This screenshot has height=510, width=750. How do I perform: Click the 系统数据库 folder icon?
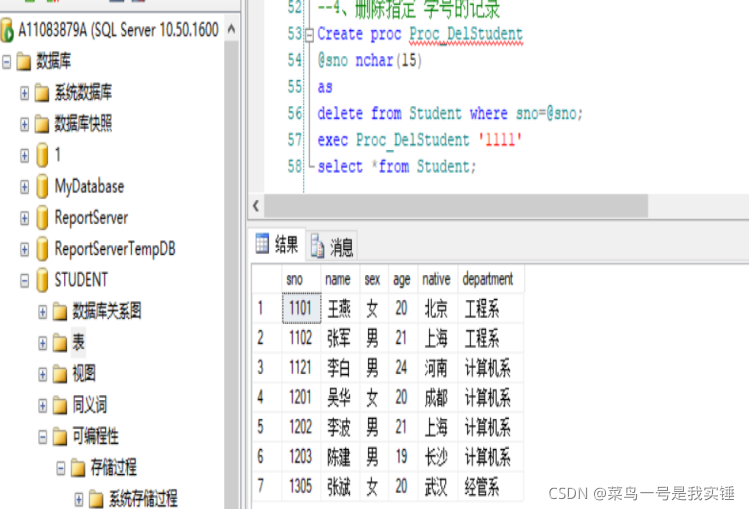42,93
